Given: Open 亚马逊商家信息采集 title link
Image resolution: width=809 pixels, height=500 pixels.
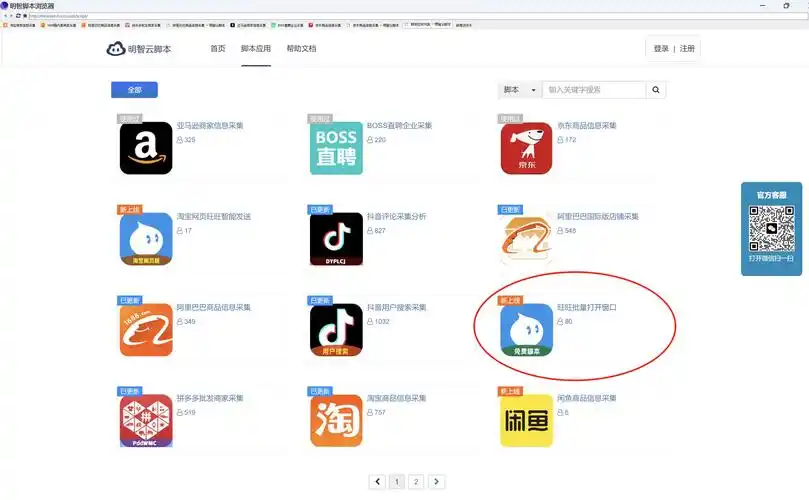Looking at the screenshot, I should click(210, 125).
